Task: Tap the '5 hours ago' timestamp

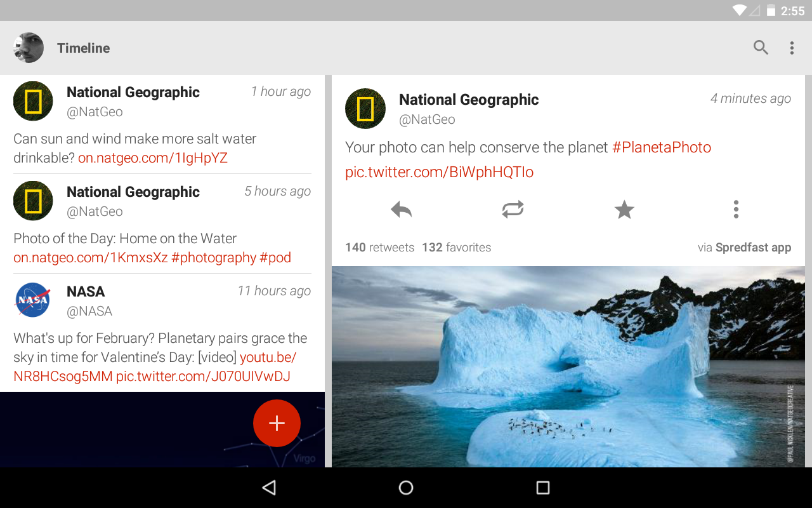Action: (277, 191)
